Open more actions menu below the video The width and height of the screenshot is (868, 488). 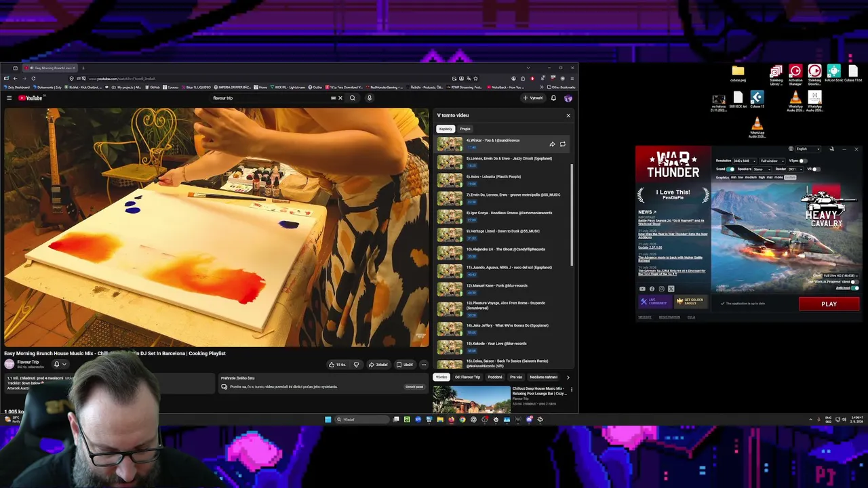coord(424,365)
